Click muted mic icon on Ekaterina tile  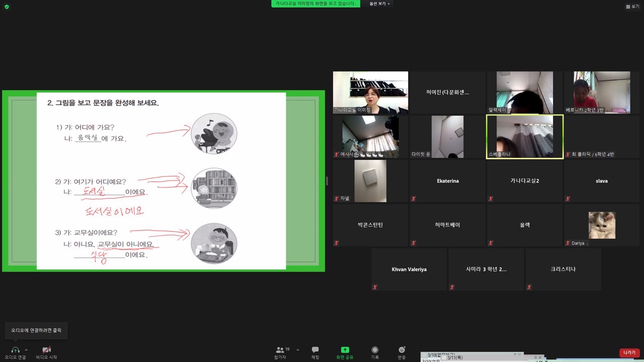[414, 199]
